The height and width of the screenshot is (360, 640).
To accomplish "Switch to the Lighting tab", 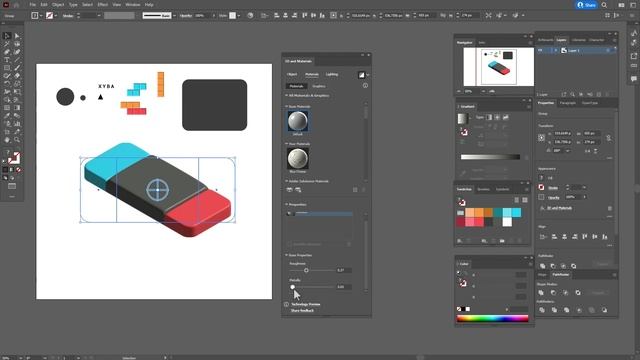I will [332, 74].
